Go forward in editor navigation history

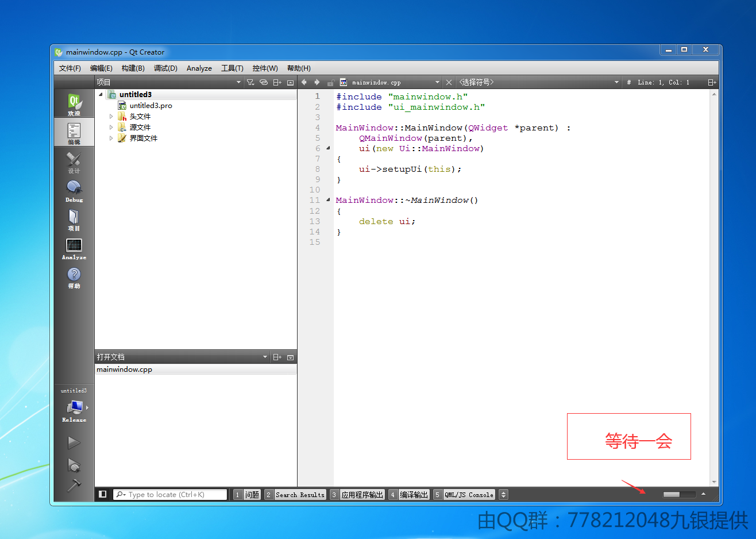point(317,82)
